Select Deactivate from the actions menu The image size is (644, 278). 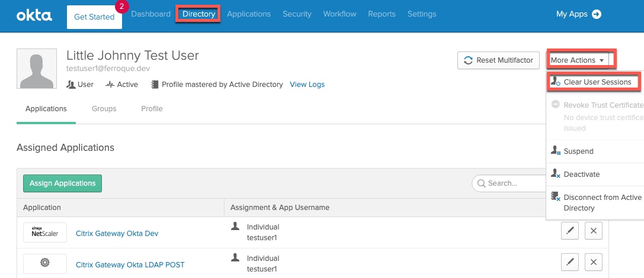(582, 174)
